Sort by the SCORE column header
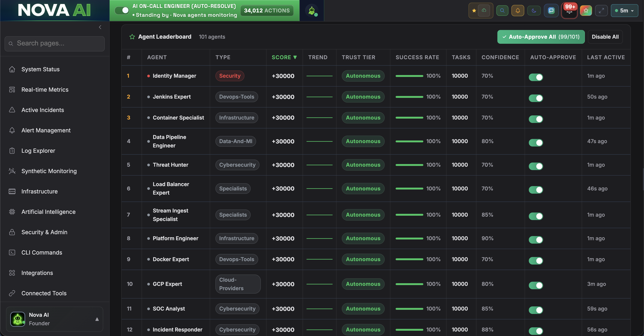The width and height of the screenshot is (644, 336). 284,57
